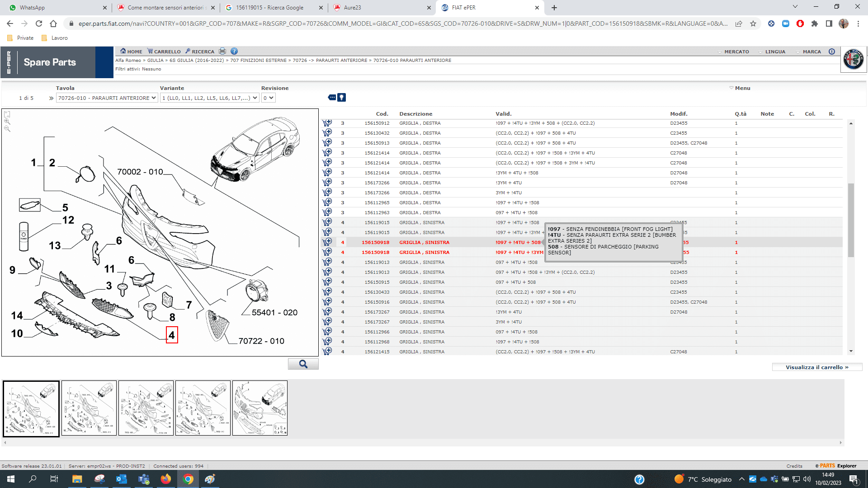Click the parts list vertical scrollbar
Image resolution: width=868 pixels, height=488 pixels.
tap(851, 220)
